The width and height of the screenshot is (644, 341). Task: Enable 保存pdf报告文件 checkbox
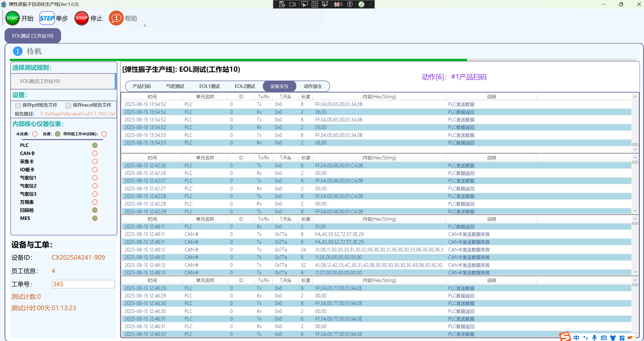[18, 105]
